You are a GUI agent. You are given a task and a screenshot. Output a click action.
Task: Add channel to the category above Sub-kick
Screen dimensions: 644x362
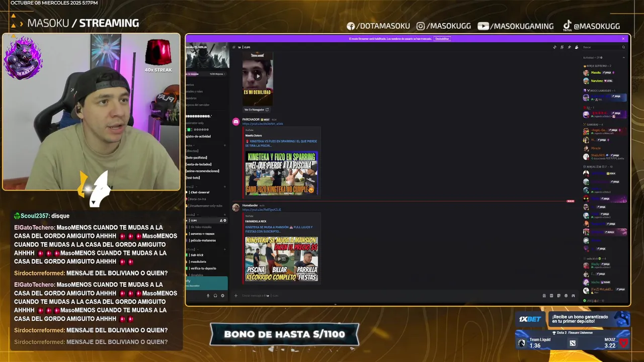point(225,249)
